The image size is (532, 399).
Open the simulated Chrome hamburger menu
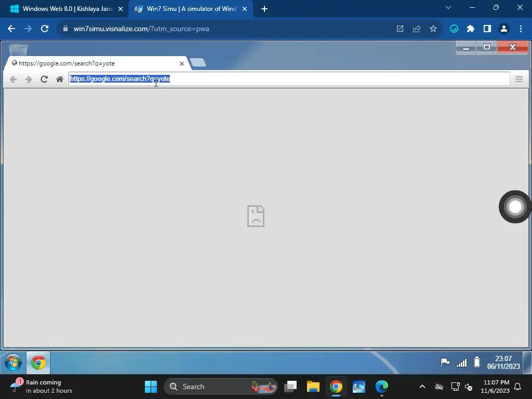pyautogui.click(x=519, y=79)
